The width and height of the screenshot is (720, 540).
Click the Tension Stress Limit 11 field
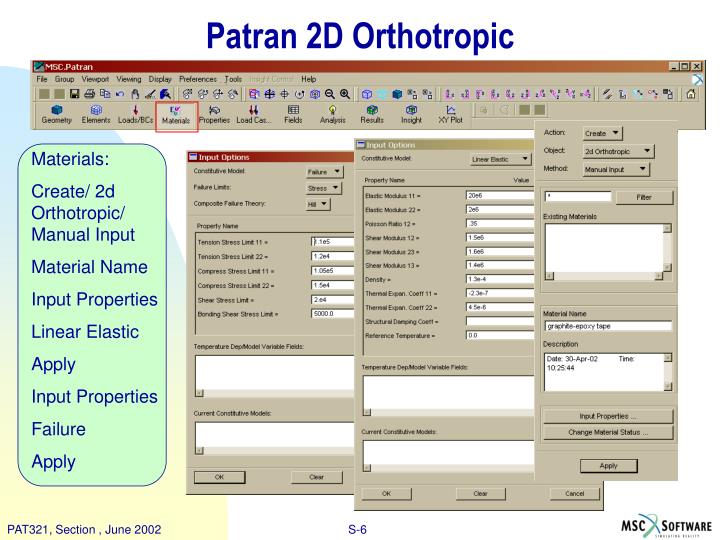pos(332,242)
